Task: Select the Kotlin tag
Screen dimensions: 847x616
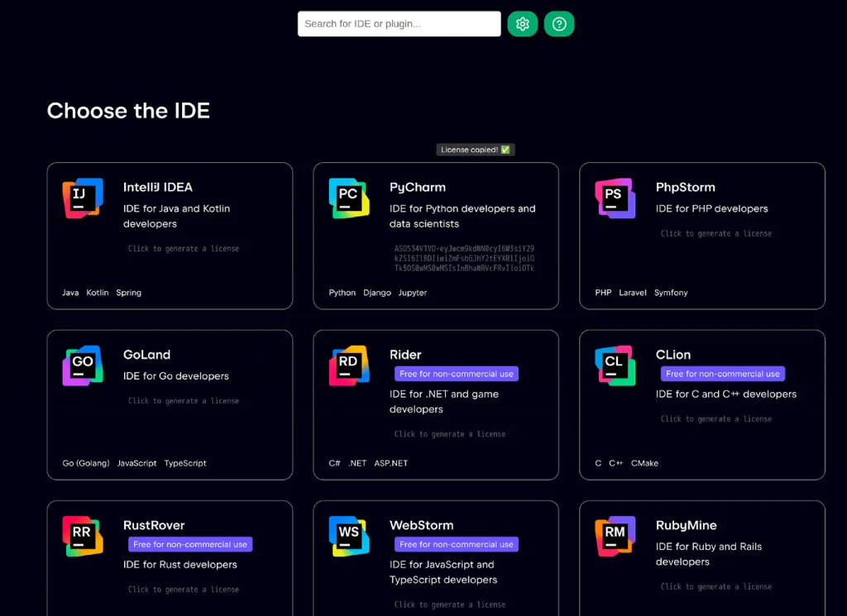Action: point(98,293)
